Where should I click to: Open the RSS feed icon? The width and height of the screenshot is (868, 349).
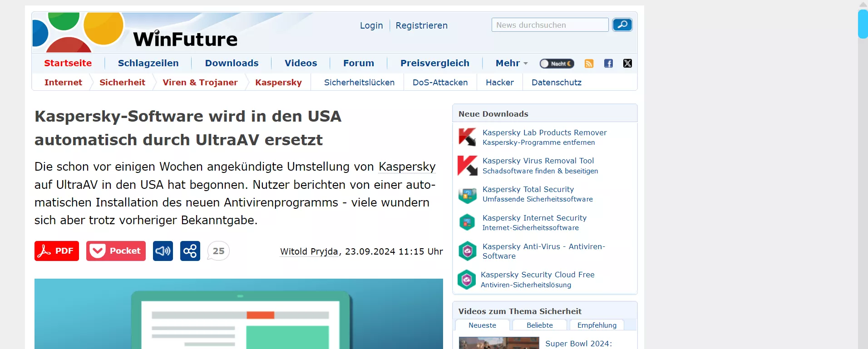(589, 64)
